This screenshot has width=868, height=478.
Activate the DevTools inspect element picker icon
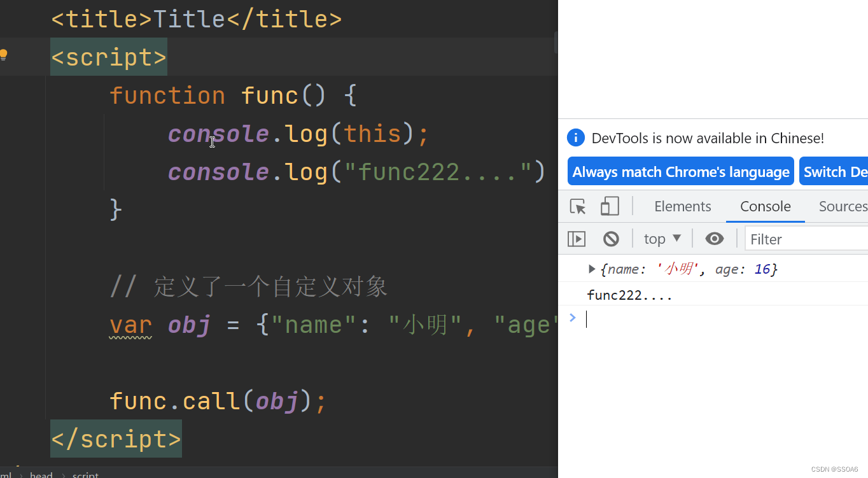578,206
